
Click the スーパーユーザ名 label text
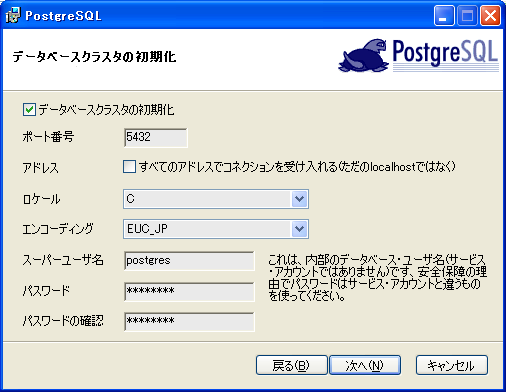63,260
